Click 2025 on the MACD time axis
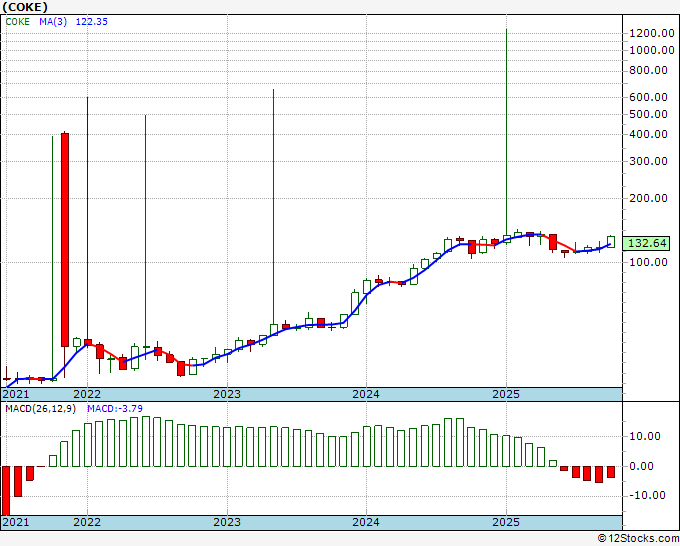 pyautogui.click(x=506, y=522)
